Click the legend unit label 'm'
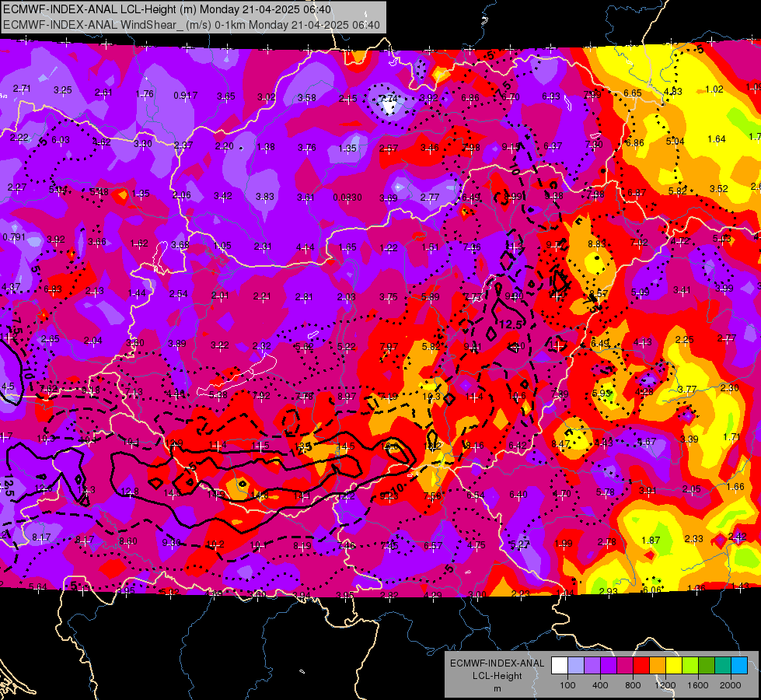Screen dimensions: 761x700 [x=497, y=688]
